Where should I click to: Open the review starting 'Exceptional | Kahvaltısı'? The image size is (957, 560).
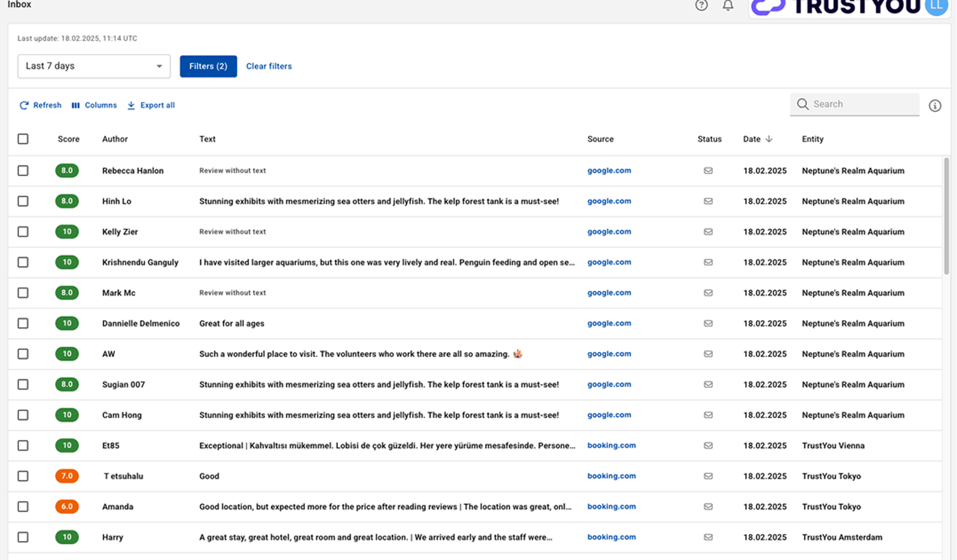pos(387,445)
